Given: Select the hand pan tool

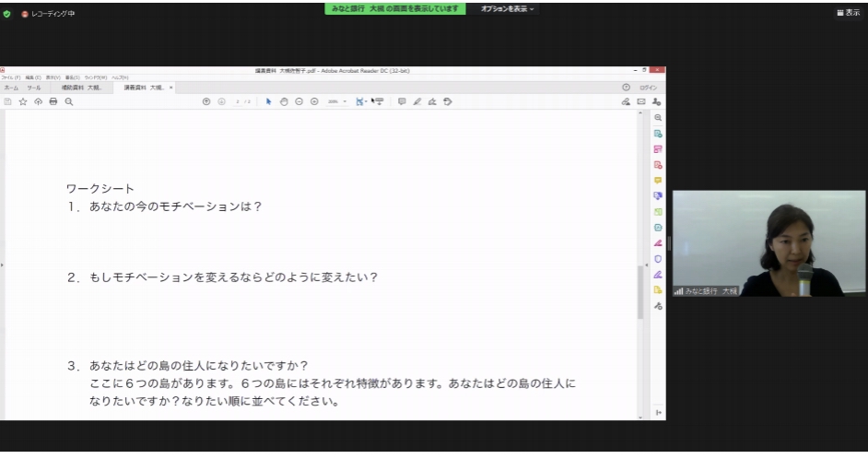Looking at the screenshot, I should 284,101.
